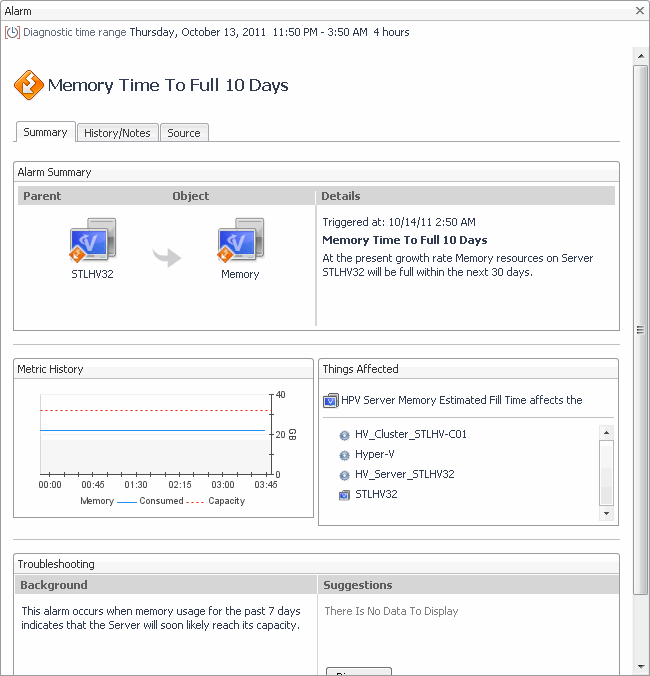Image resolution: width=650 pixels, height=676 pixels.
Task: Switch to the Source tab
Action: click(x=184, y=133)
